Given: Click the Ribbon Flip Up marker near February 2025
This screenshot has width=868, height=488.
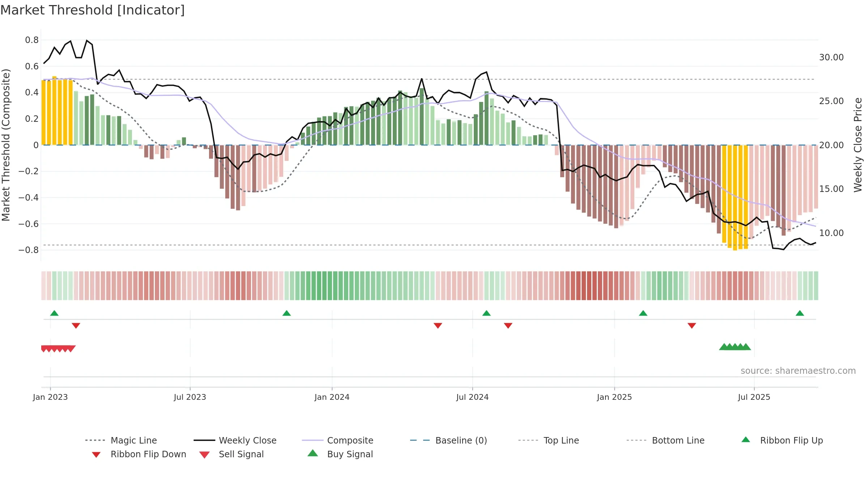Looking at the screenshot, I should [x=643, y=313].
